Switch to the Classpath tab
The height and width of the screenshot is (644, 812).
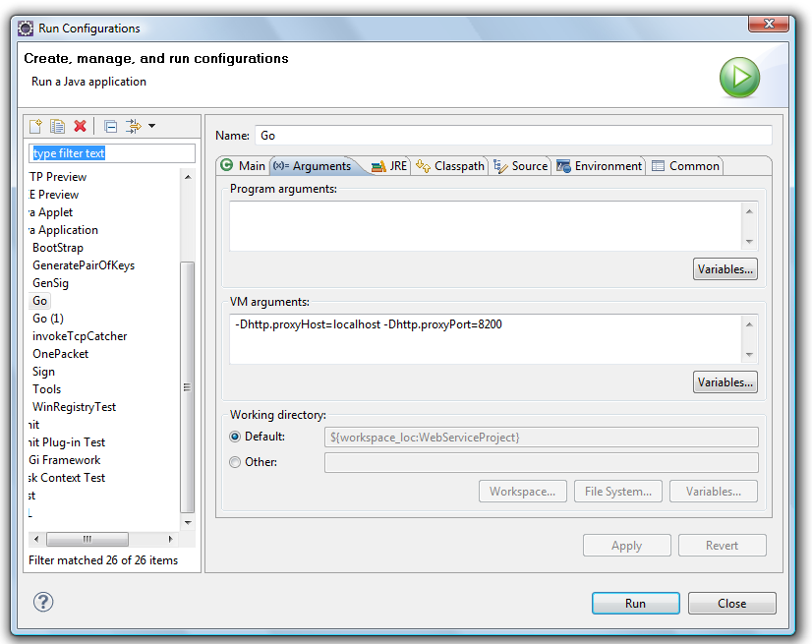[x=450, y=166]
